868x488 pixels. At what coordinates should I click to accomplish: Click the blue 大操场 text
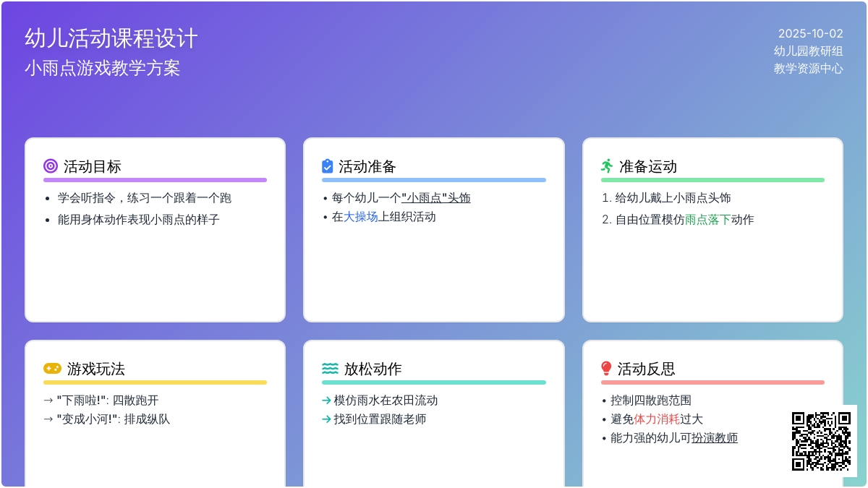pyautogui.click(x=360, y=217)
